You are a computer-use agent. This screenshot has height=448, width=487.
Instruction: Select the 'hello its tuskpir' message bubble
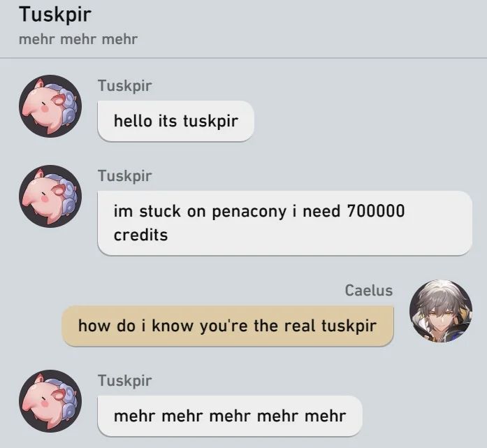click(176, 121)
